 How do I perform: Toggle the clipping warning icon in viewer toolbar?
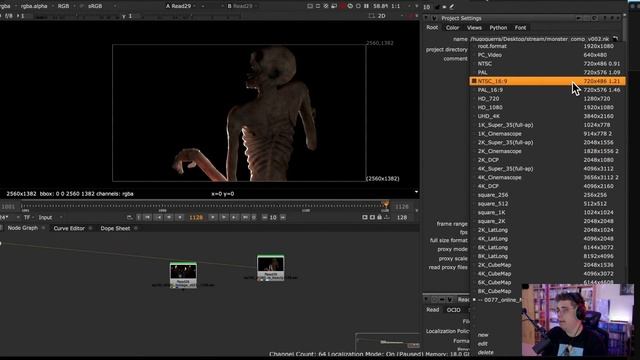(326, 6)
